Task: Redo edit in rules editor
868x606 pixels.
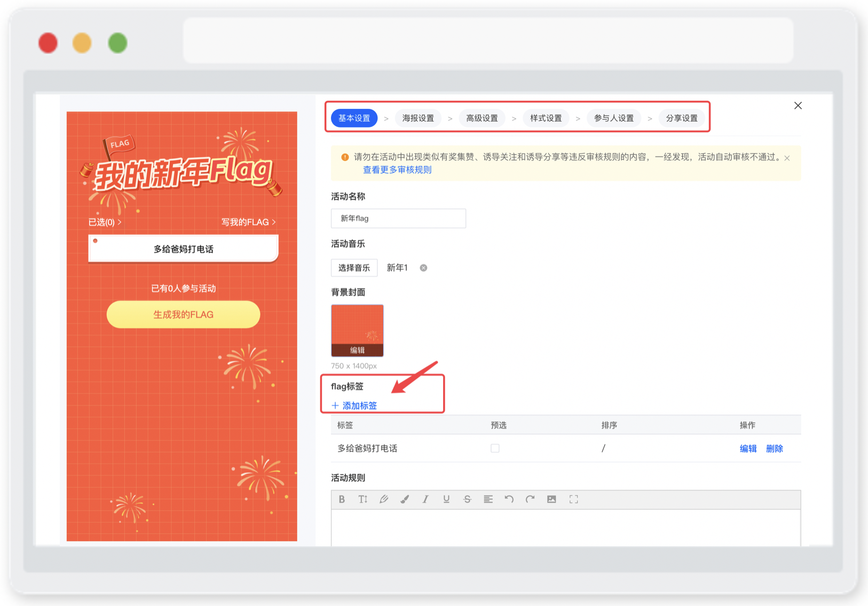Action: click(530, 499)
